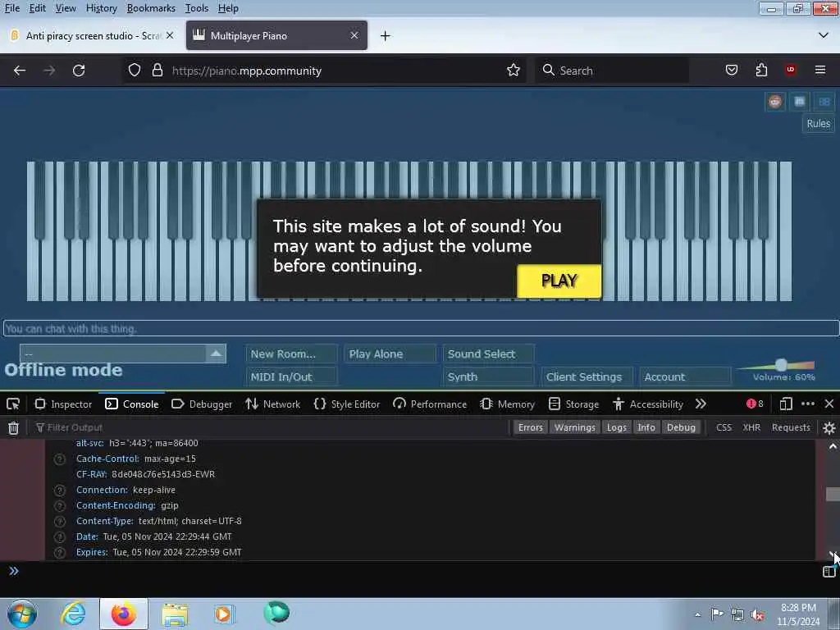840x630 pixels.
Task: Click the New Room... button
Action: pos(291,354)
